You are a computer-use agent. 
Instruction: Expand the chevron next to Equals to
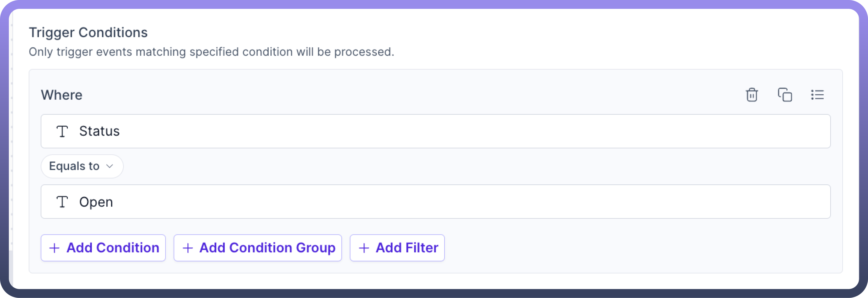[110, 166]
